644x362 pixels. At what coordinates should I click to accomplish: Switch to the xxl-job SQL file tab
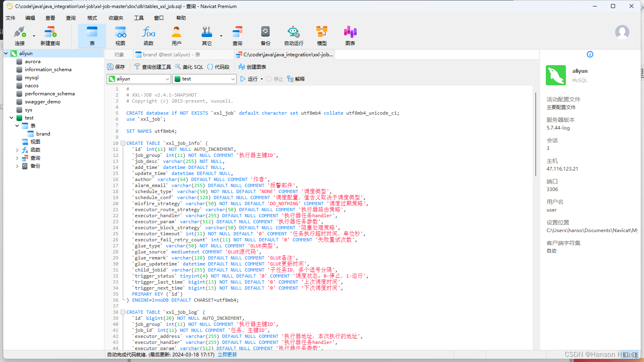click(284, 55)
